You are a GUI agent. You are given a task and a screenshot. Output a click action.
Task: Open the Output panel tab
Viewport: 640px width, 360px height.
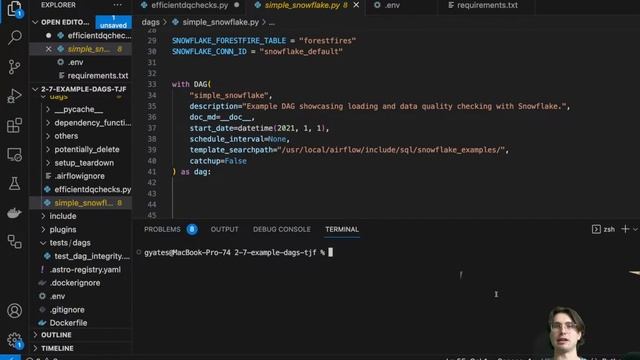[224, 229]
